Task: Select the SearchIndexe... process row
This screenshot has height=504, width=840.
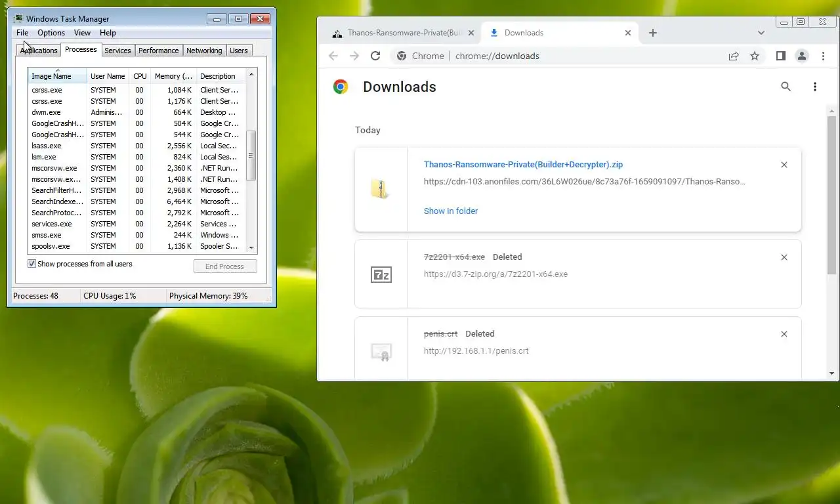Action: coord(136,201)
